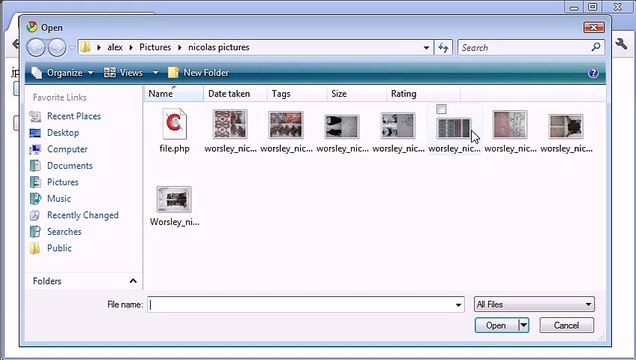
Task: Open the recent pages dropdown beside navigation arrows
Action: [72, 48]
